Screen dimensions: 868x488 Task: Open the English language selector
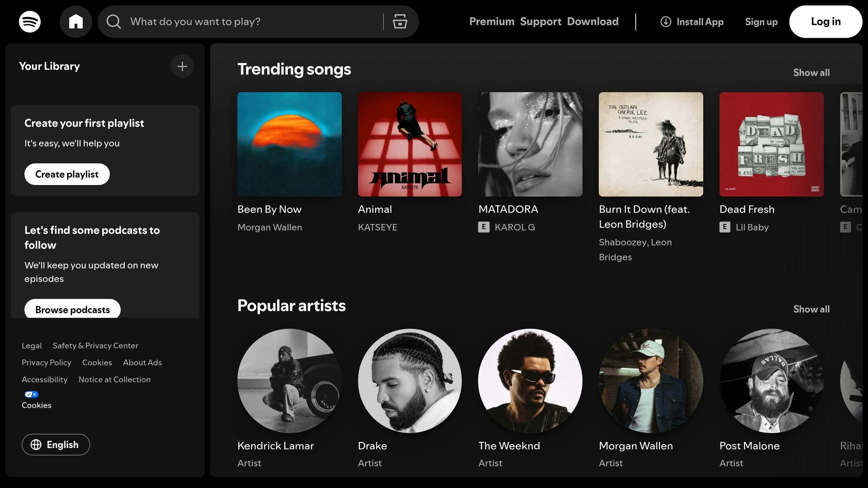click(56, 444)
